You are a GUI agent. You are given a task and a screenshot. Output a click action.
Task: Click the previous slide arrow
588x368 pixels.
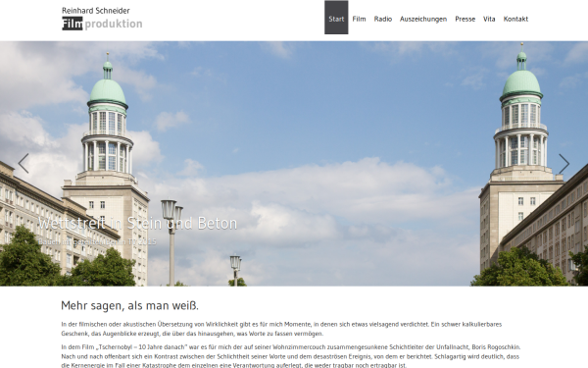click(24, 163)
